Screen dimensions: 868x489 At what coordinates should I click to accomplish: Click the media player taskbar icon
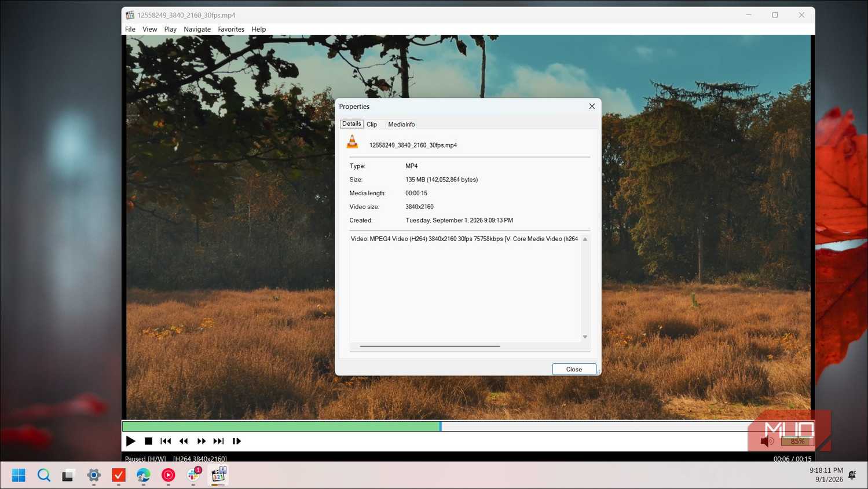[x=218, y=475]
